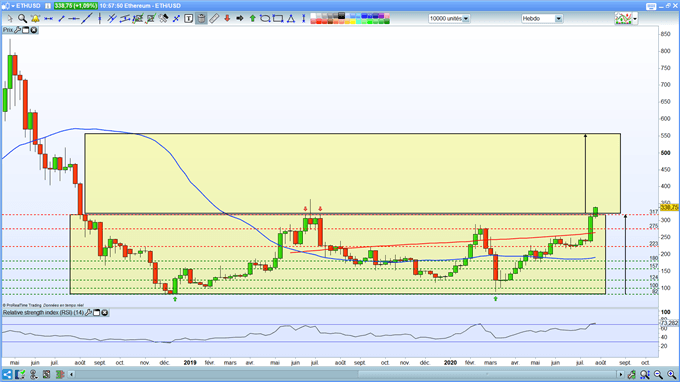
Task: Click the chart indicators style button
Action: click(623, 19)
